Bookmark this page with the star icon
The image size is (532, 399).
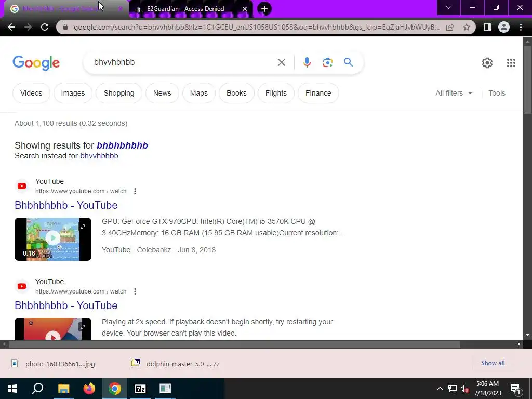point(467,27)
